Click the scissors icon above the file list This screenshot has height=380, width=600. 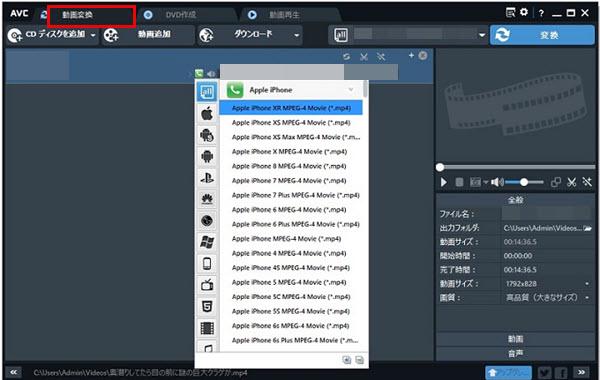364,57
